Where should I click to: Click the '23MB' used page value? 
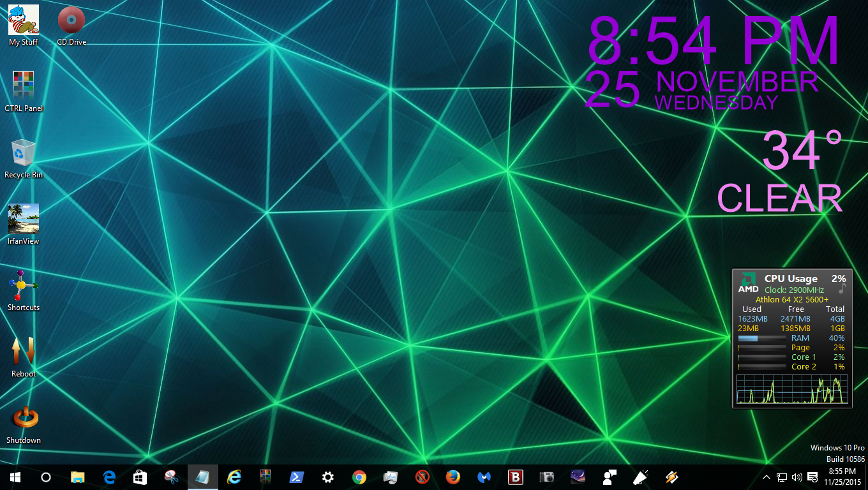(x=749, y=329)
